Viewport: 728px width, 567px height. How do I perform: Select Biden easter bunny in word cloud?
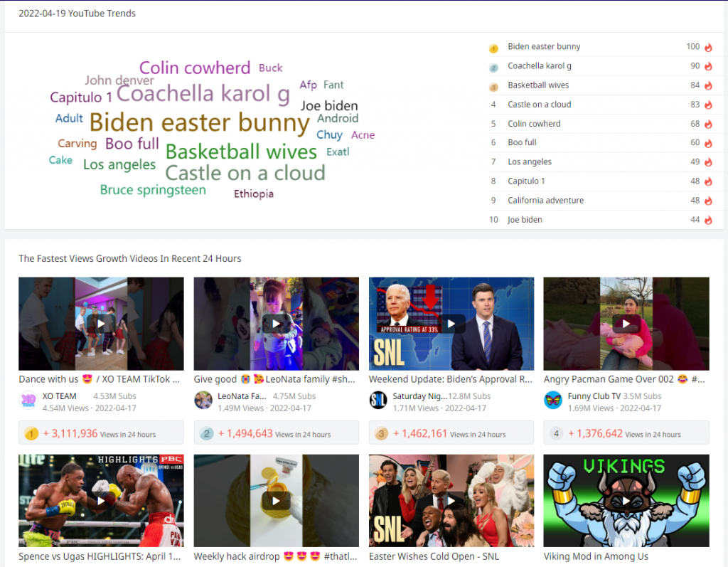[x=199, y=122]
